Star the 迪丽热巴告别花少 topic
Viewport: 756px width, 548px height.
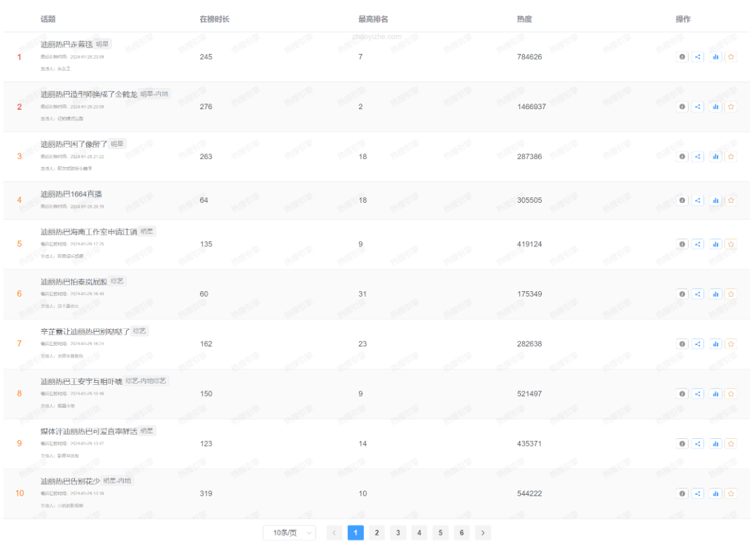(x=731, y=493)
